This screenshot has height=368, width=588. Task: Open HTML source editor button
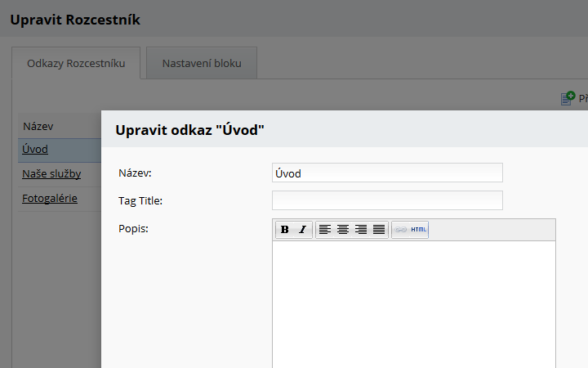click(x=418, y=230)
